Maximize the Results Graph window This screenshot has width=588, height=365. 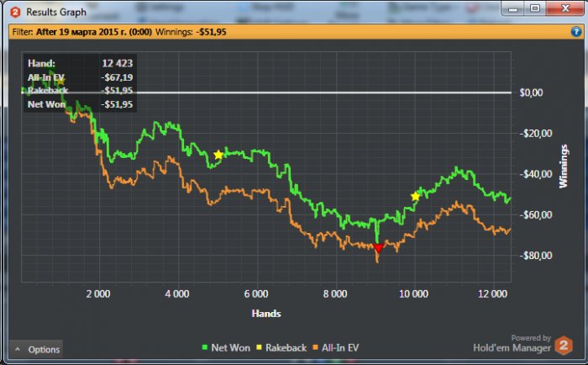click(535, 8)
